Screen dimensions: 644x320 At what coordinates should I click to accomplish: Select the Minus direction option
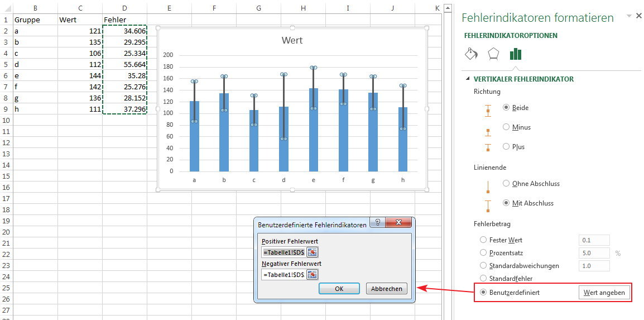[x=506, y=127]
